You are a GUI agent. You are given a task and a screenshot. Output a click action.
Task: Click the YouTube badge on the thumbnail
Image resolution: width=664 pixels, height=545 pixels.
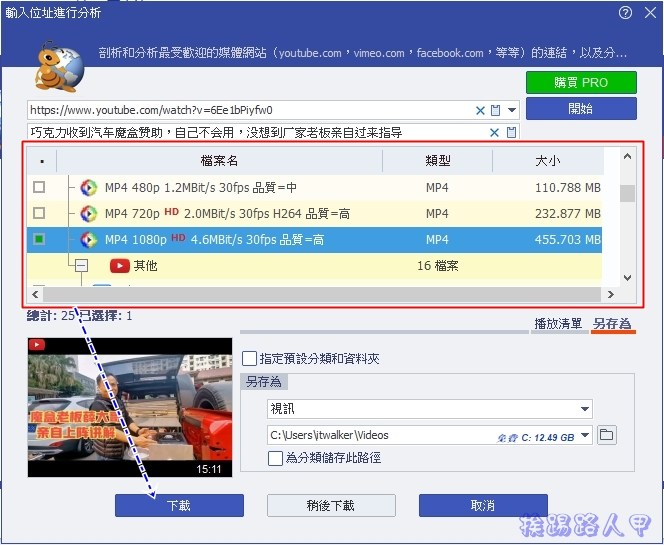tap(37, 345)
